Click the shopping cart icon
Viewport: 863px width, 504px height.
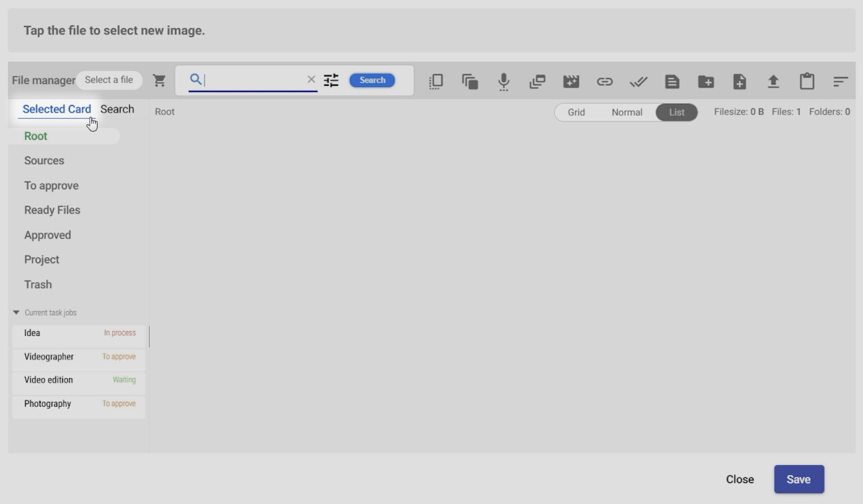tap(159, 80)
